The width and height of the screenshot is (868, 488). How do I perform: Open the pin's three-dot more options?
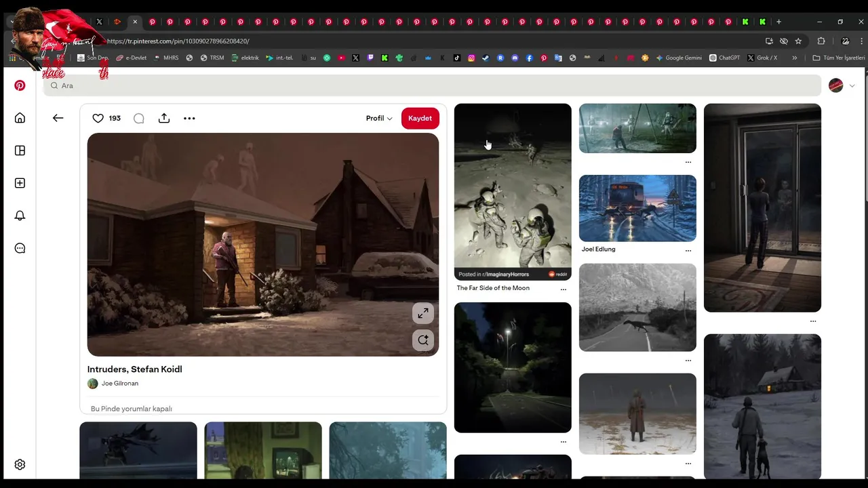(189, 118)
